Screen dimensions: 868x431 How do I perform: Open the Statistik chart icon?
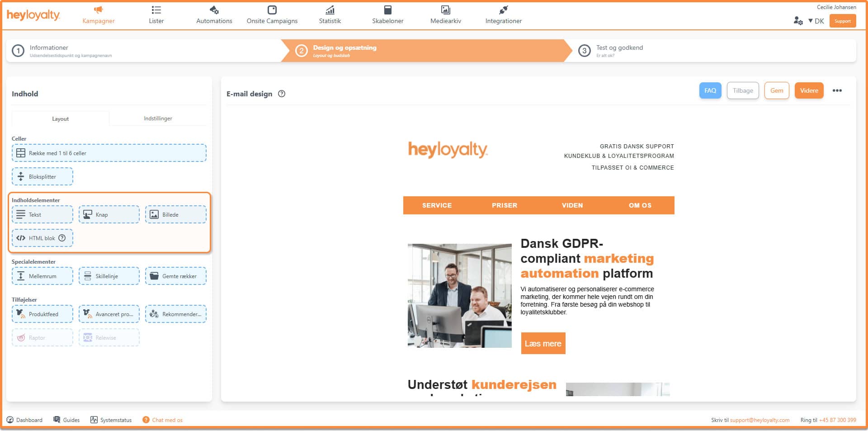coord(330,10)
